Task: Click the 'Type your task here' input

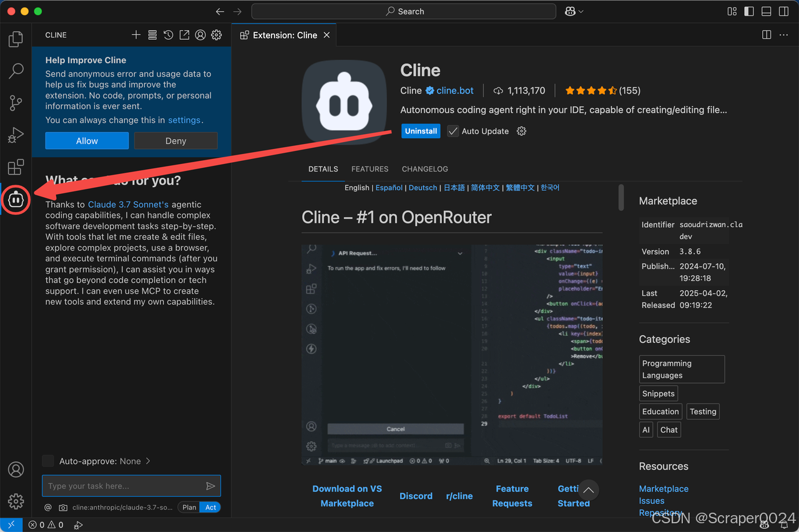Action: point(125,486)
